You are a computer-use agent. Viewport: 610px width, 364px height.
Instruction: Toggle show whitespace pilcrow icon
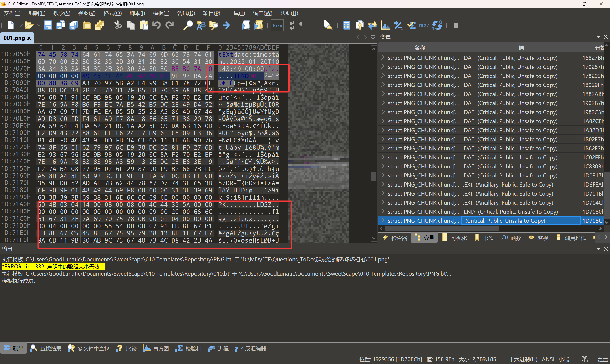pyautogui.click(x=302, y=25)
